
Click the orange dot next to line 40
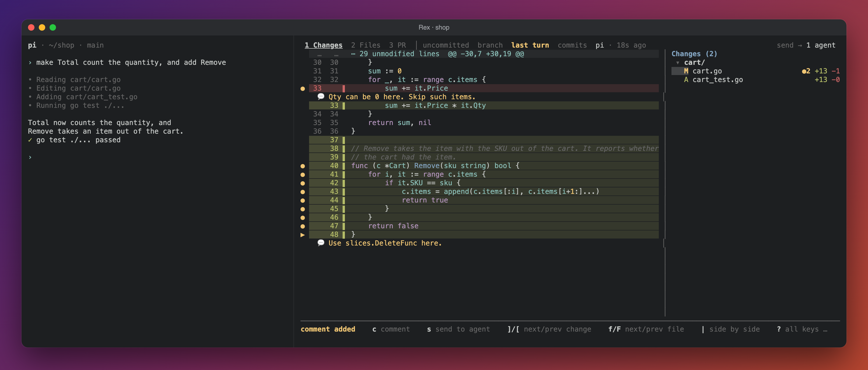[303, 166]
